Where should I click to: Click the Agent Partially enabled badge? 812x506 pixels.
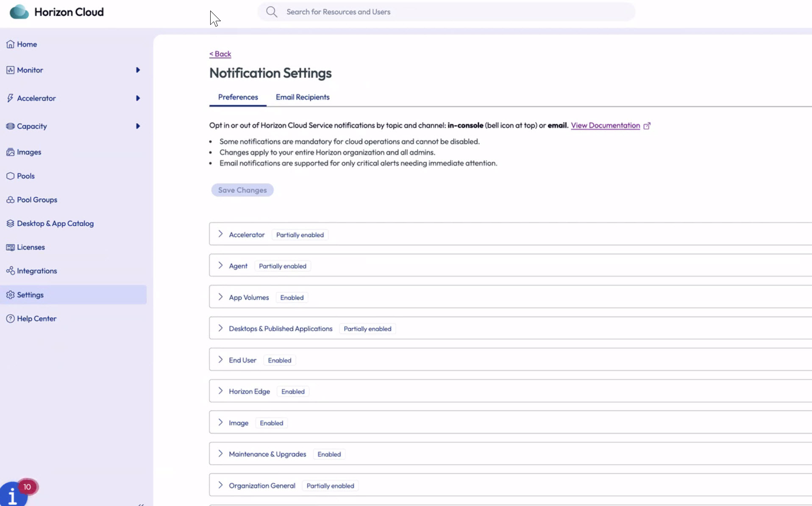(x=282, y=266)
